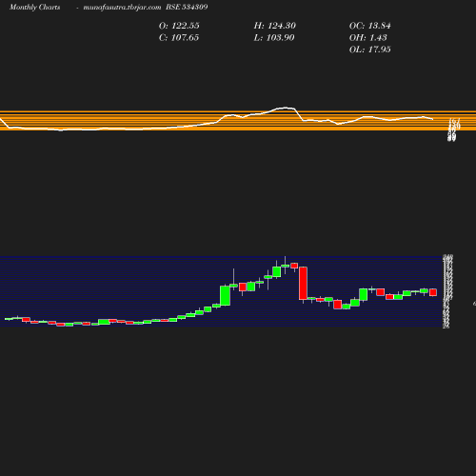Click the tall green candlestick mid-chart rally
This screenshot has height=476, width=476.
[225, 295]
